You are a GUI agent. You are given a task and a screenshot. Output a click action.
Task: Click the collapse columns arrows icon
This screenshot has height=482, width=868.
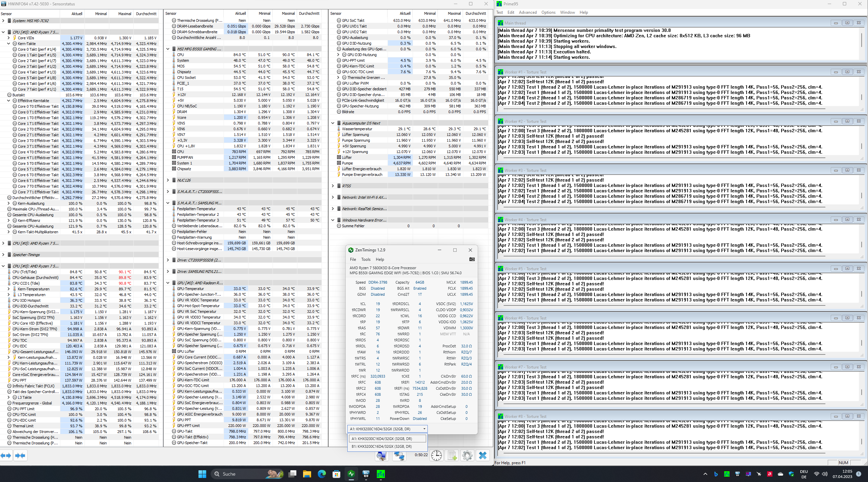click(20, 455)
